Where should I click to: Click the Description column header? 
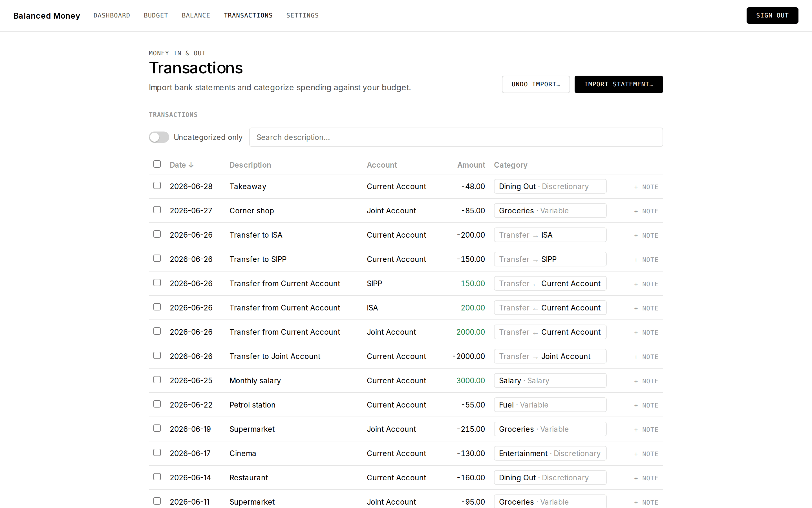250,165
